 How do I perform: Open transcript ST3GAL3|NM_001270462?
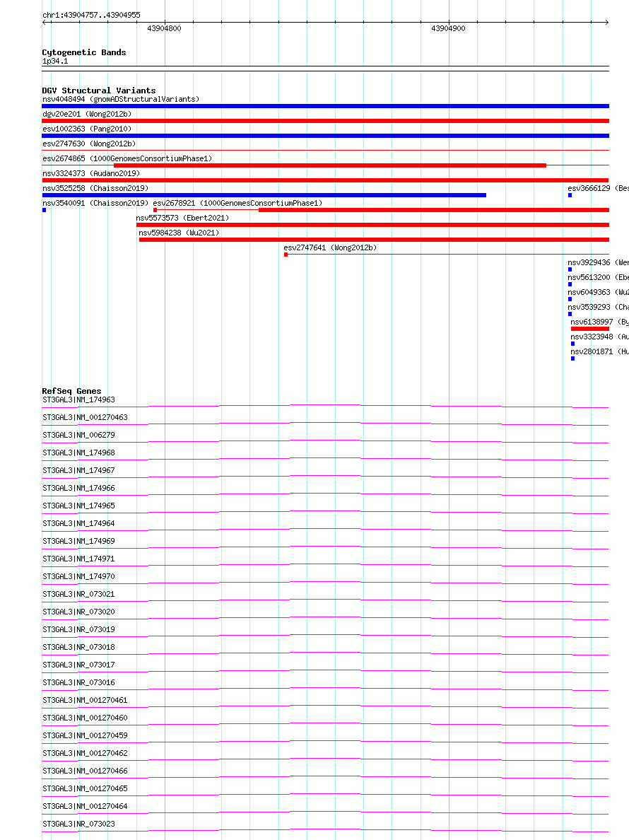[85, 753]
